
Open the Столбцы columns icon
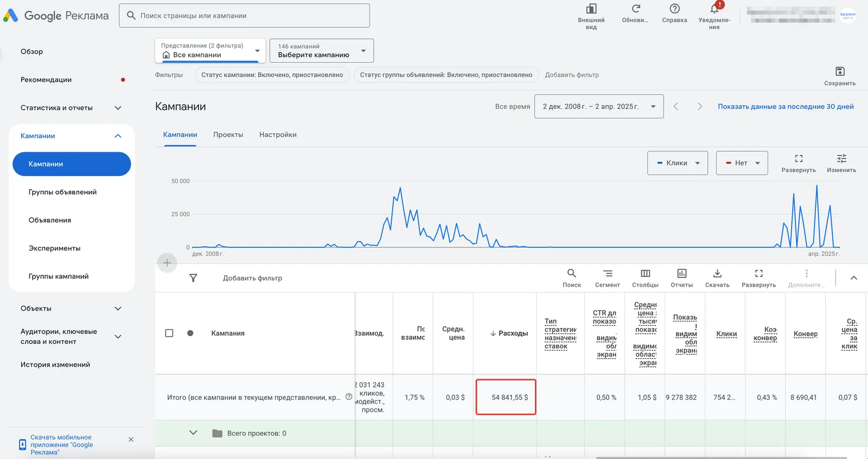646,273
